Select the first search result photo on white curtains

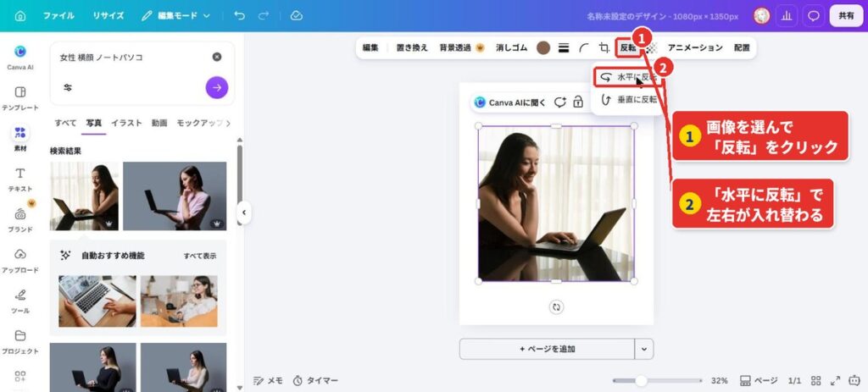(x=84, y=196)
